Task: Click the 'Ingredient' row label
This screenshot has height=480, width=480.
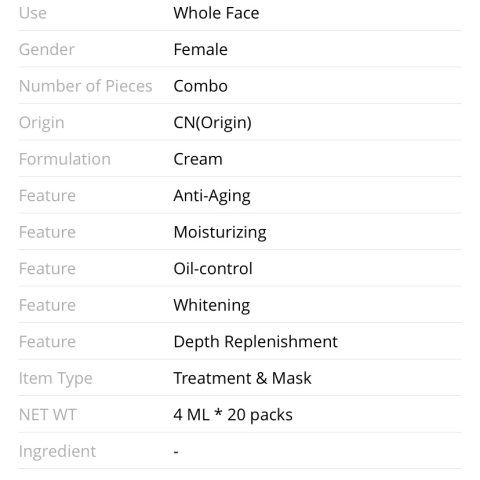Action: 57,452
